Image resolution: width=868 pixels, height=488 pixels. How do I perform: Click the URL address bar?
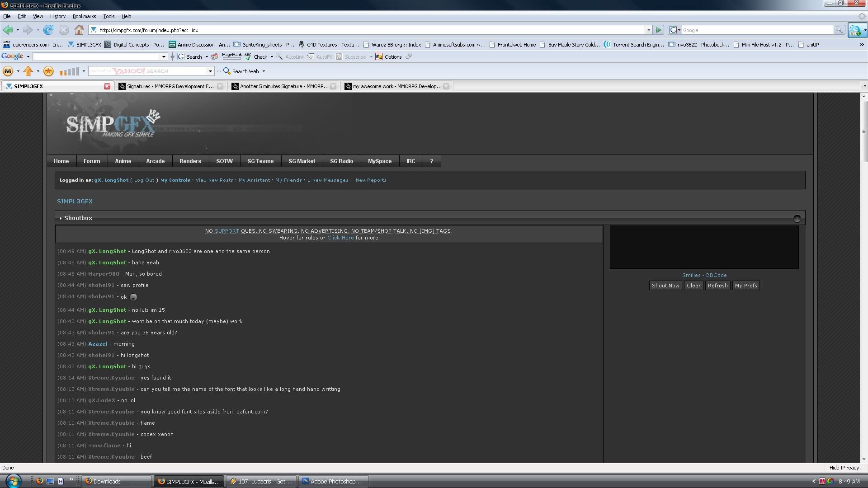[366, 30]
